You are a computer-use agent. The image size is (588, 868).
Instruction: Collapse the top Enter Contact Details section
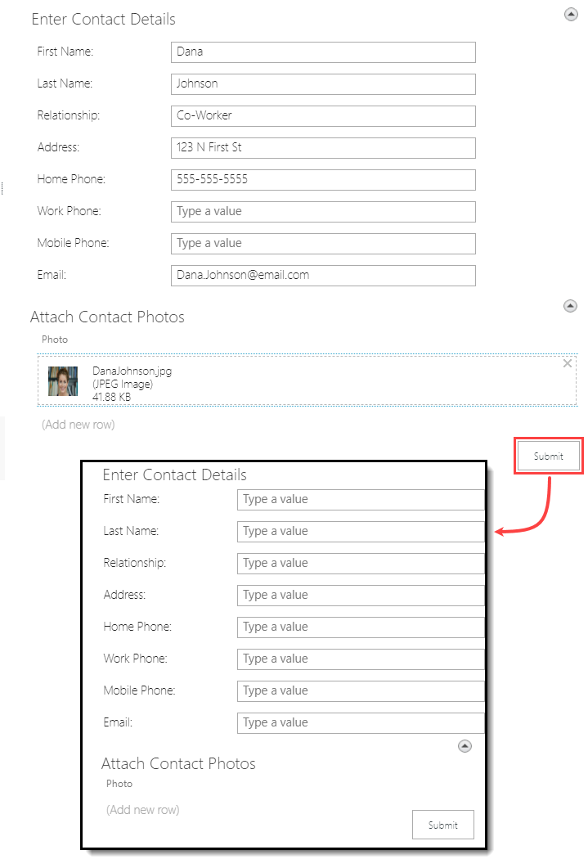tap(571, 14)
